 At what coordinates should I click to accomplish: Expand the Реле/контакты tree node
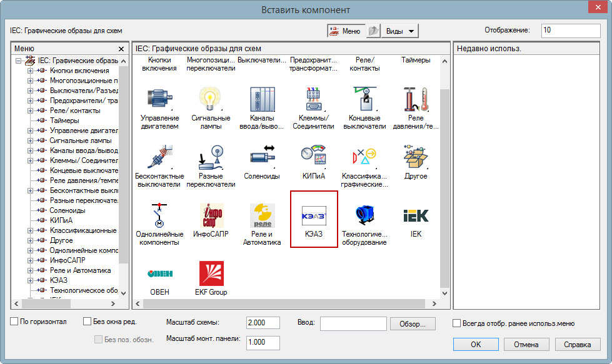(x=30, y=111)
